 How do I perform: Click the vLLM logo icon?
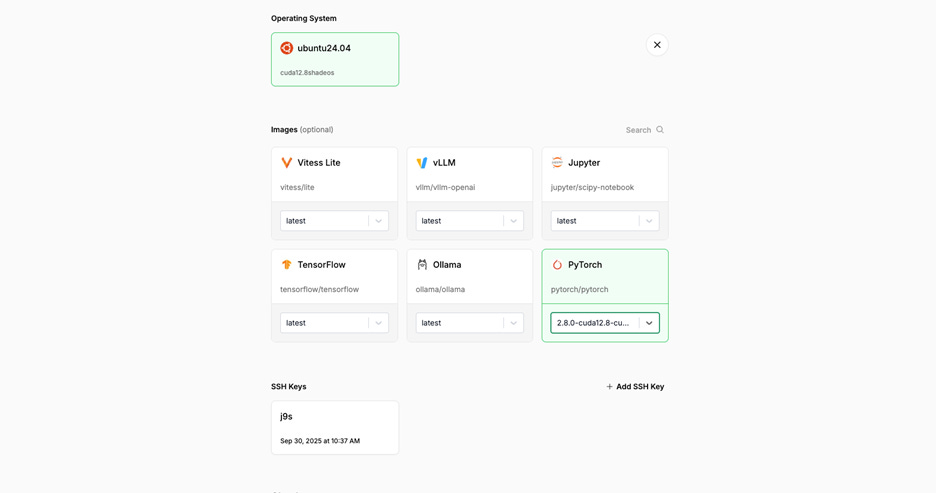point(422,162)
